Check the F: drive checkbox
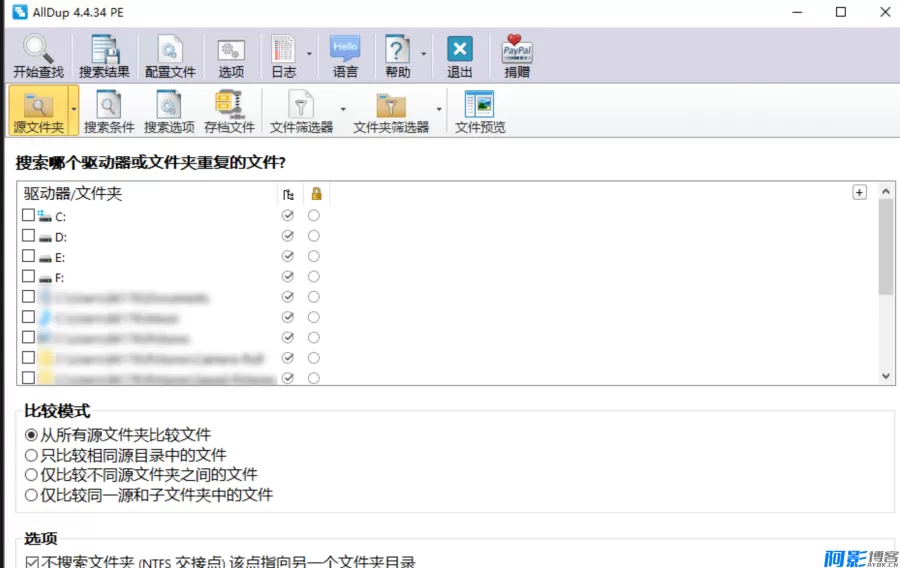Viewport: 900px width, 568px height. pyautogui.click(x=28, y=277)
